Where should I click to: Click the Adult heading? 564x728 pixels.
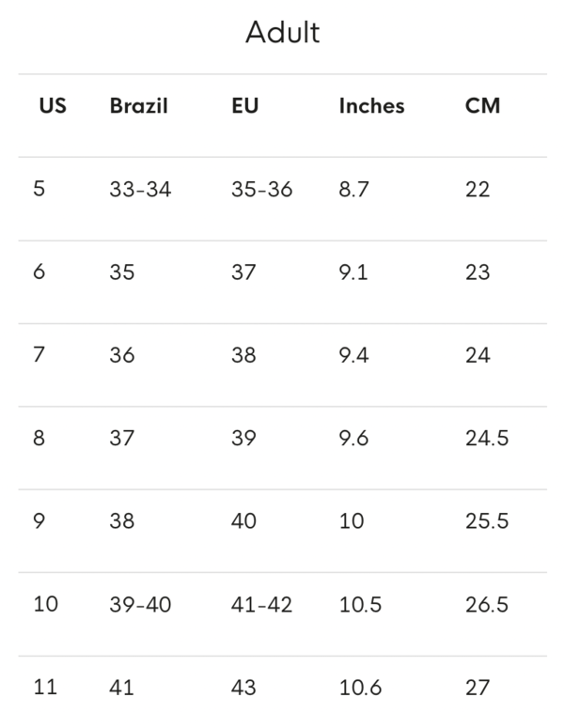(x=282, y=33)
